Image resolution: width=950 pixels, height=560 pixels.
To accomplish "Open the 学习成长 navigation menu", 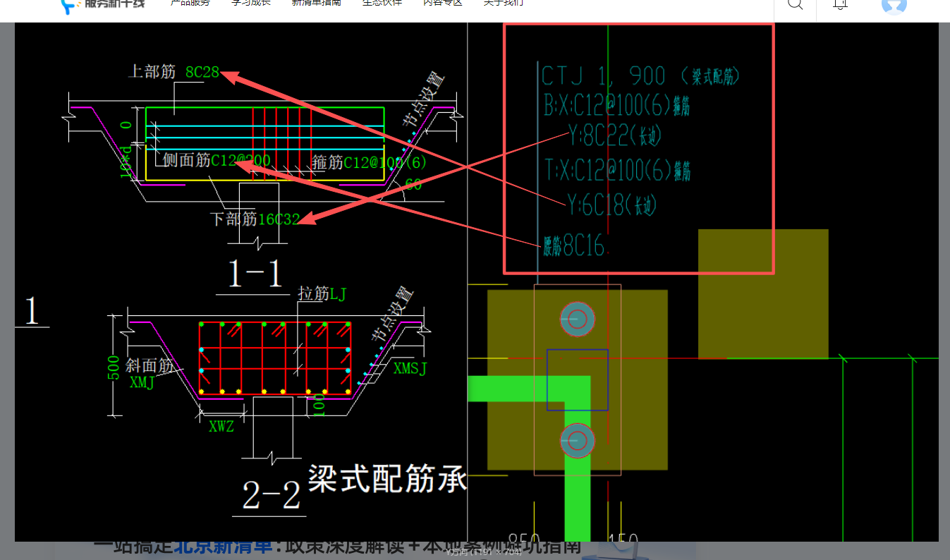I will click(x=250, y=3).
